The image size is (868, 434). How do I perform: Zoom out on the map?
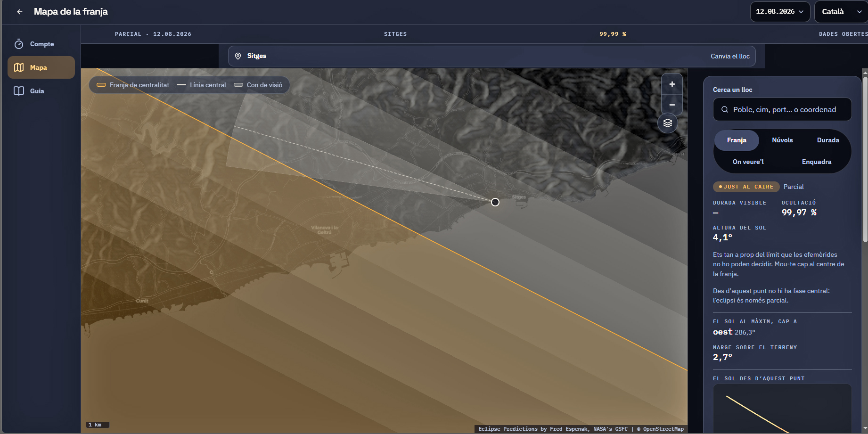point(672,105)
